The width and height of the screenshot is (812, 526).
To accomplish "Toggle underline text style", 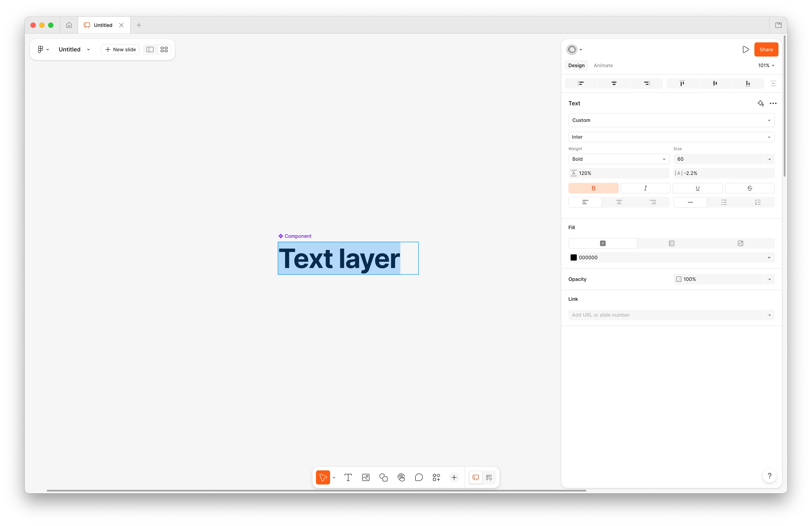I will click(x=697, y=188).
